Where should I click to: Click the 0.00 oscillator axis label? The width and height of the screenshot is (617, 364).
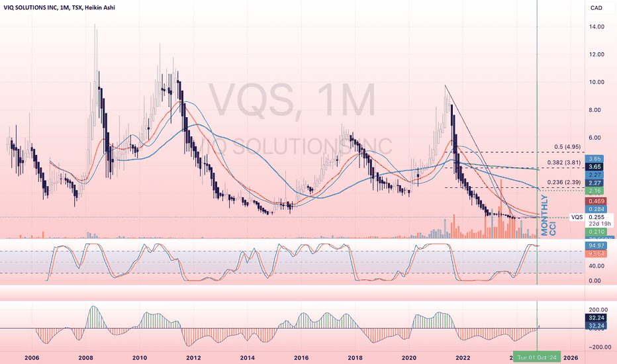click(594, 281)
